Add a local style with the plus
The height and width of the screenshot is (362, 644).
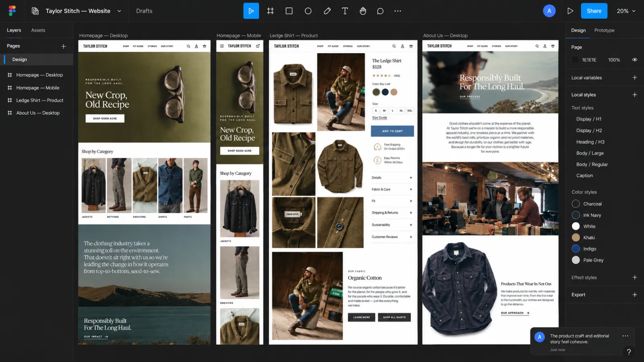tap(635, 95)
